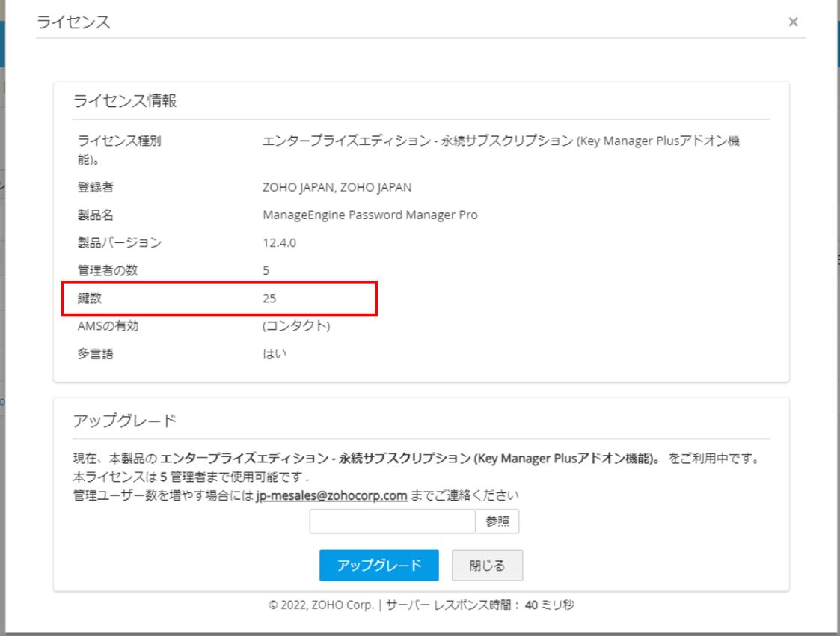Viewport: 840px width, 636px height.
Task: Open the jp-mesales@zohocorp.com email link
Action: 331,495
